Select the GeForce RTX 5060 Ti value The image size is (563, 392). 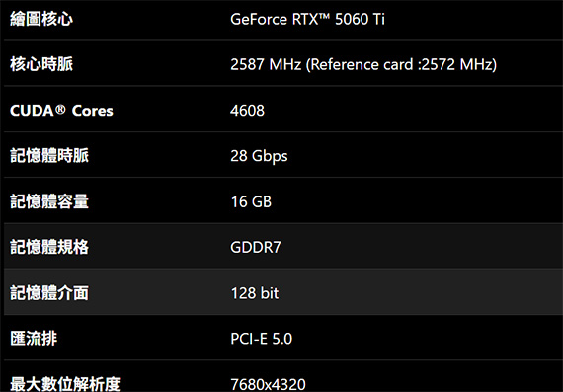click(x=307, y=19)
